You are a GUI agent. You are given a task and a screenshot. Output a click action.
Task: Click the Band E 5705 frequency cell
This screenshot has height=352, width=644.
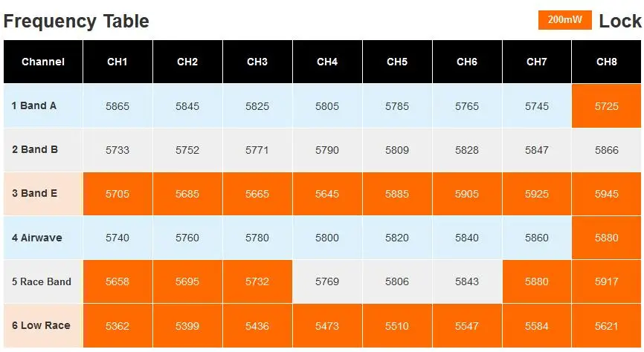tap(117, 194)
